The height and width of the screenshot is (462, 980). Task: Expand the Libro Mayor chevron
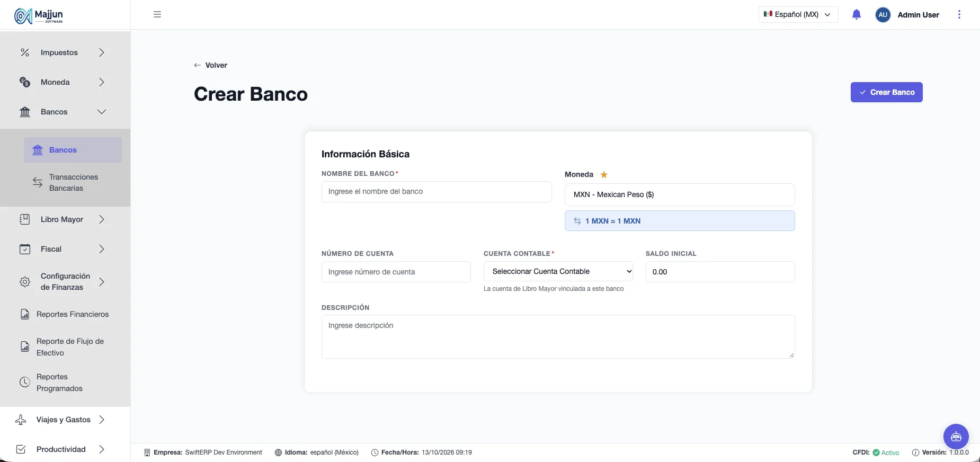tap(102, 219)
